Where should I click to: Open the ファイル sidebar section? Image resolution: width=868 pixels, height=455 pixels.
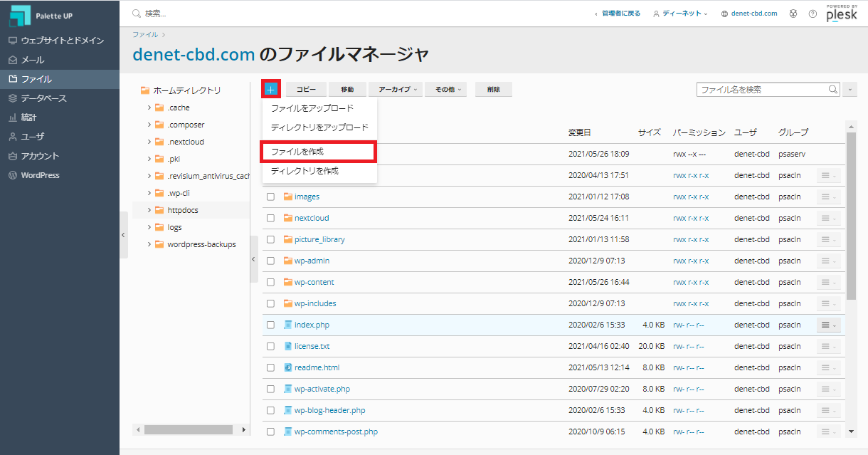60,79
